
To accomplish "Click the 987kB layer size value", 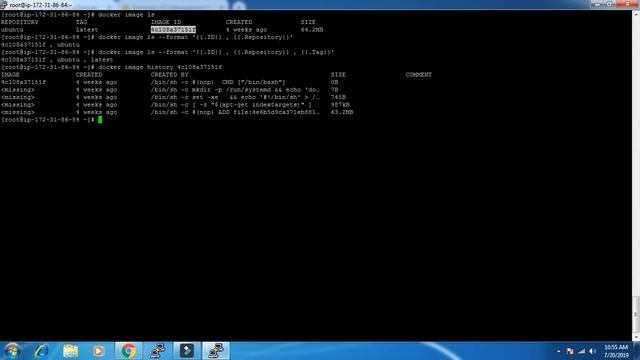I will click(340, 105).
